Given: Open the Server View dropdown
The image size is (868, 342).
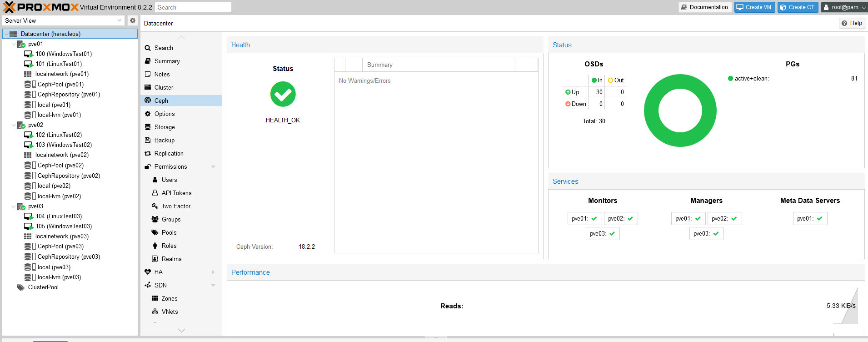Looking at the screenshot, I should click(x=120, y=20).
